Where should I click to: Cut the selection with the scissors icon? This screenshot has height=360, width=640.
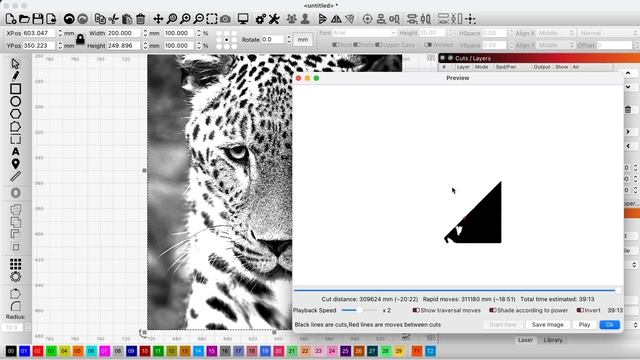(x=113, y=19)
